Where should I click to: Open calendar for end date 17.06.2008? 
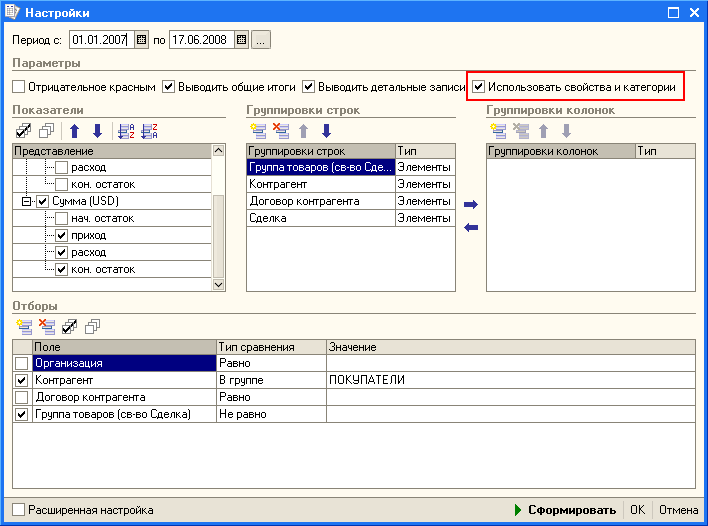[241, 40]
